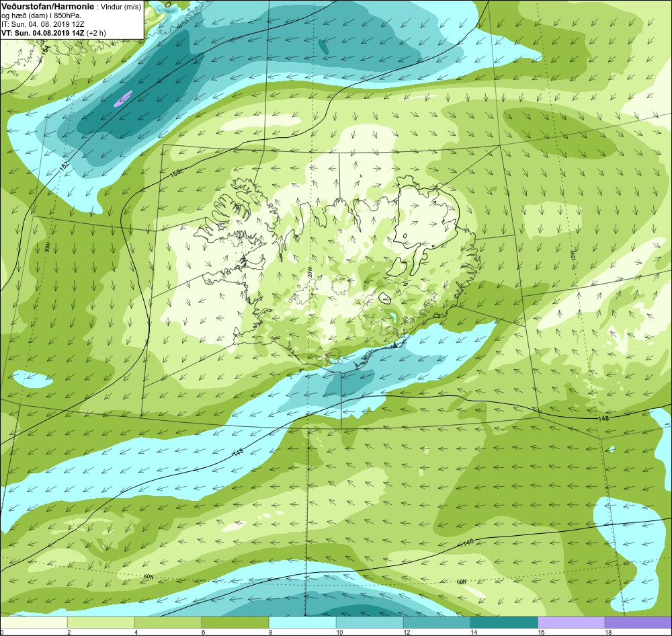Click the legend tick value 6
This screenshot has height=636, width=672.
tap(203, 632)
